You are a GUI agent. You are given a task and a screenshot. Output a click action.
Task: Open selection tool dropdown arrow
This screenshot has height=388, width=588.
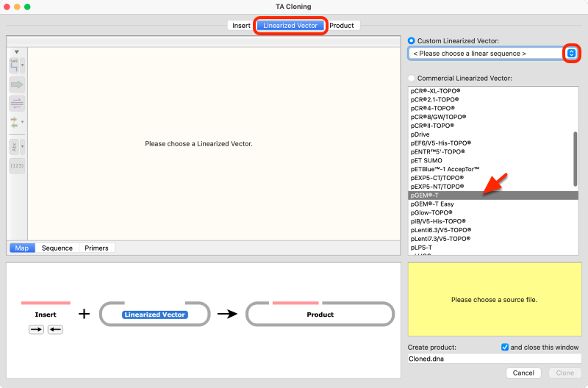point(23,65)
